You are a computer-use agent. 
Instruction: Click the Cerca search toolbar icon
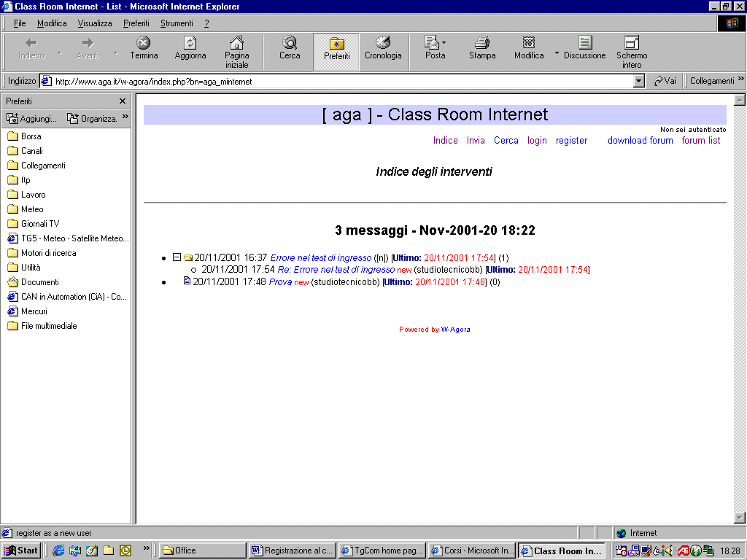click(290, 44)
